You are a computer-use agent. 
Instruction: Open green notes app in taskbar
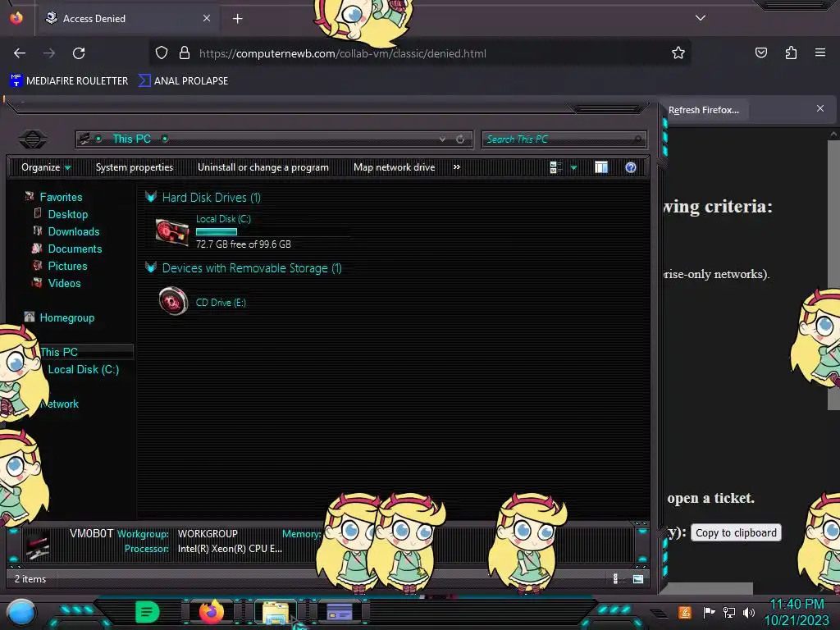(147, 612)
